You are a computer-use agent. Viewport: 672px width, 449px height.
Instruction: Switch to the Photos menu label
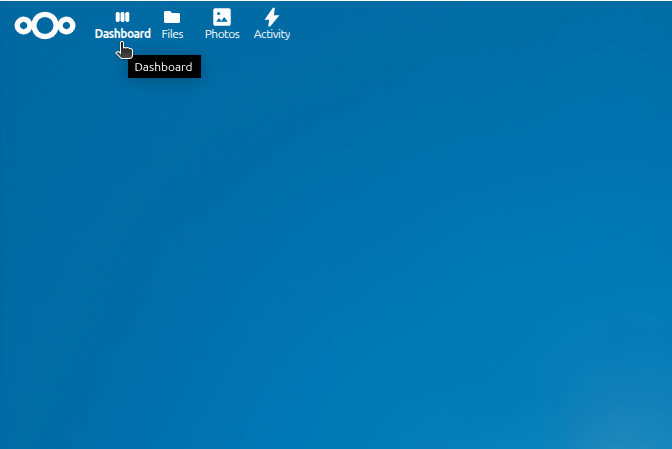point(222,34)
